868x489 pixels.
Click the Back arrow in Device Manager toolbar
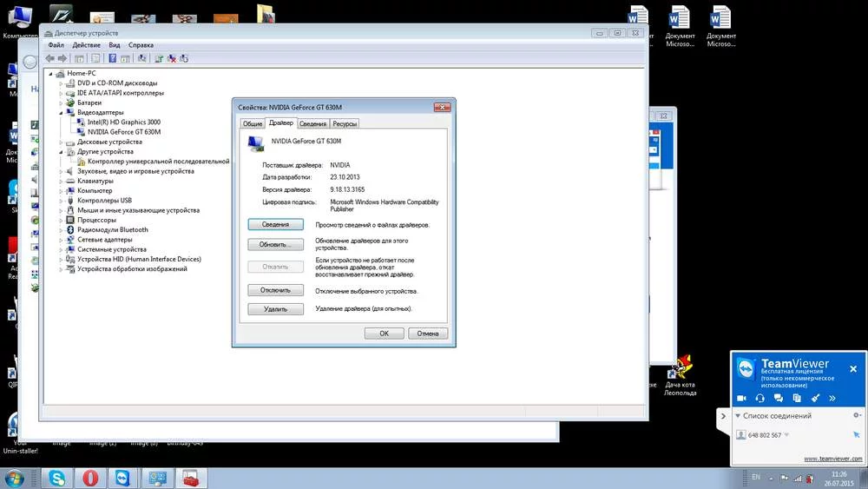49,58
